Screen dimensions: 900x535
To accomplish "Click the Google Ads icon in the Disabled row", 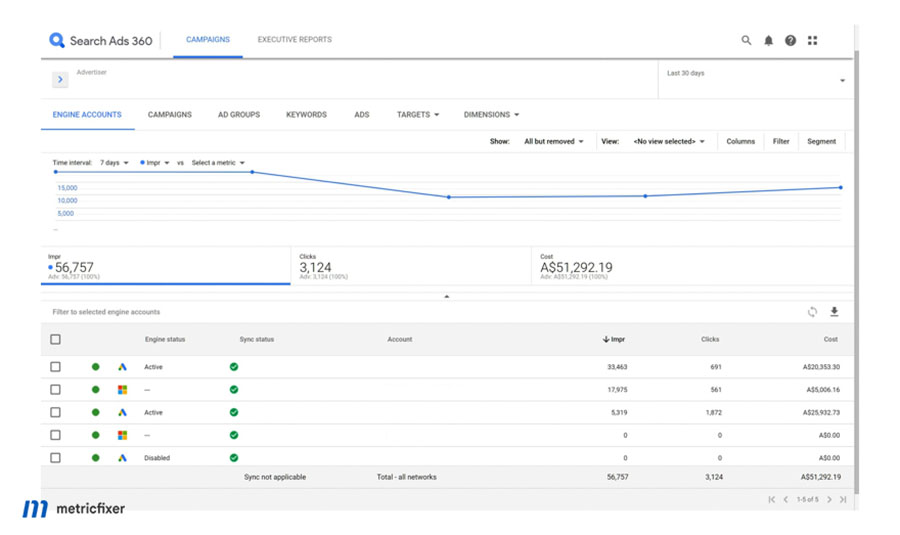I will [122, 458].
